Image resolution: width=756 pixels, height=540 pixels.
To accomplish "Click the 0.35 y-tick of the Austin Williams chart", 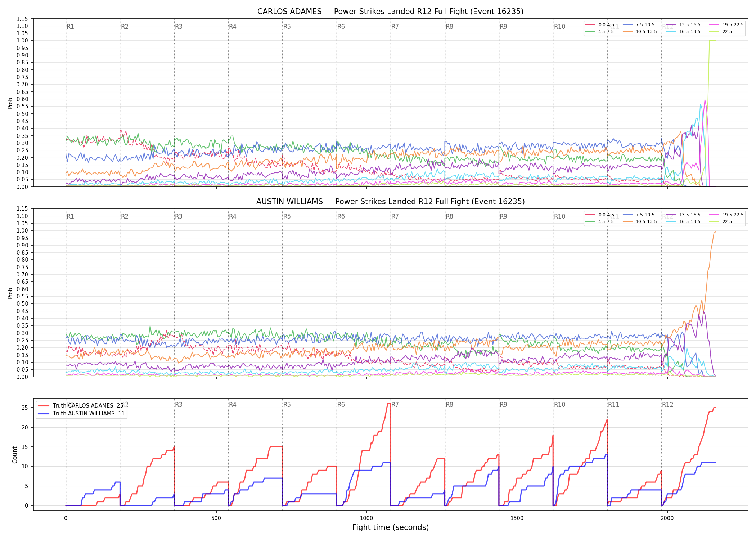I will point(23,326).
